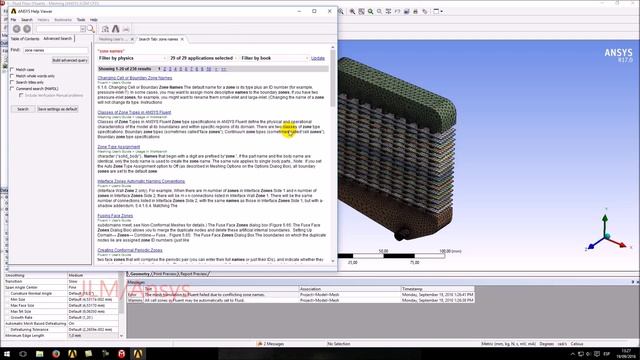Click the zoom icon left of the Meshing toolbar separator
640x360 pixels.
341,11
